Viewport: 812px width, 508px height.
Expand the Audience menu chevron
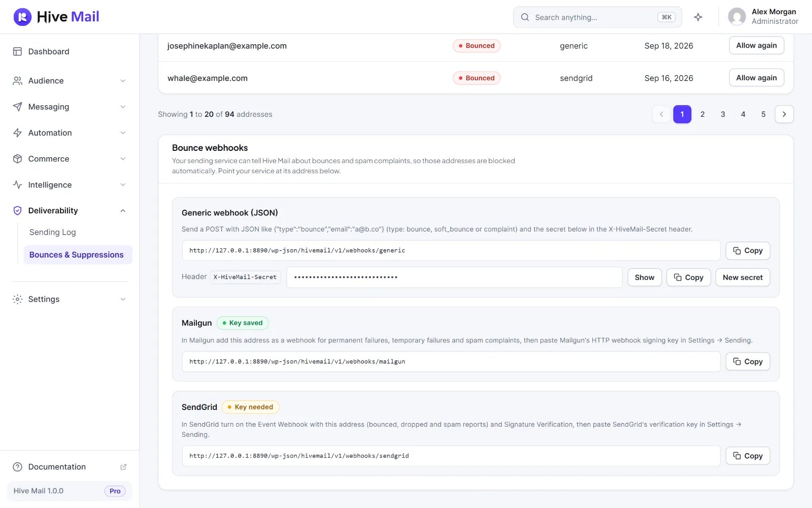coord(123,81)
